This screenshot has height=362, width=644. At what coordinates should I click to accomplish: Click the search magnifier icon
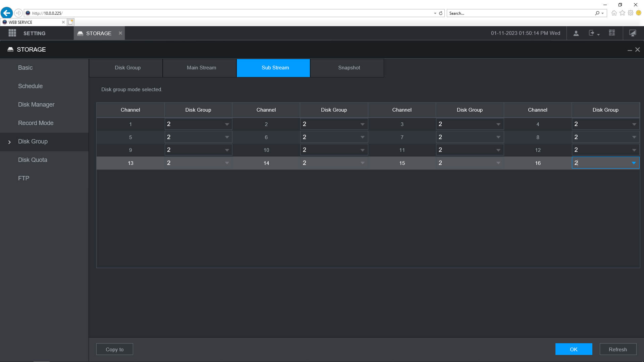pyautogui.click(x=597, y=13)
